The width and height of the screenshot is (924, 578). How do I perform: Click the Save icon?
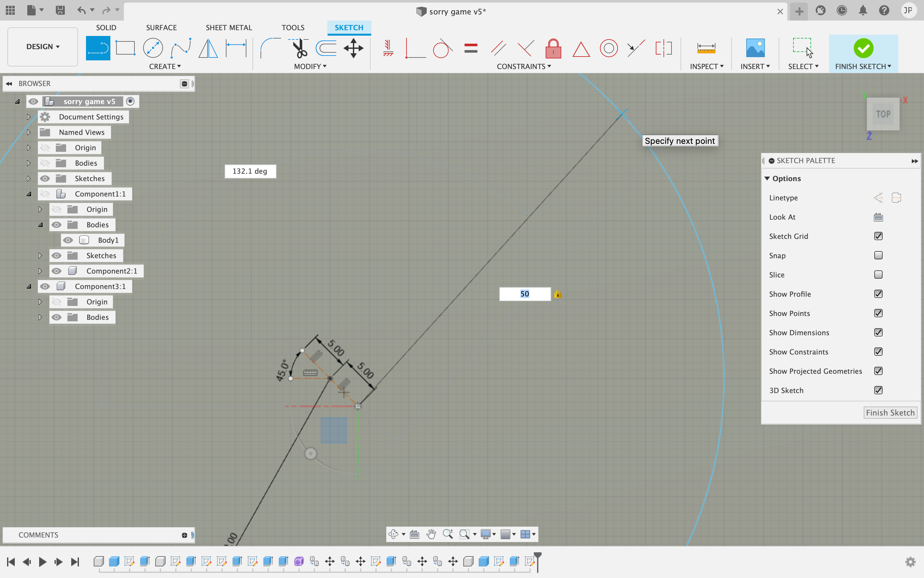click(x=60, y=10)
